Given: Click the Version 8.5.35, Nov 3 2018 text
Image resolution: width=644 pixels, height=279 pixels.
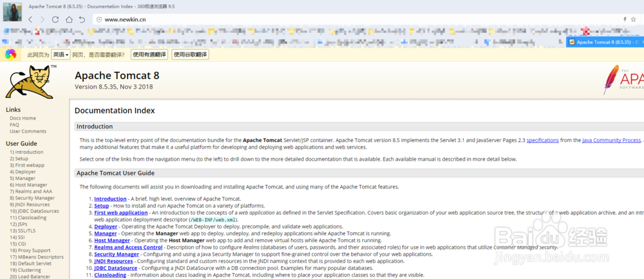Looking at the screenshot, I should pyautogui.click(x=114, y=87).
